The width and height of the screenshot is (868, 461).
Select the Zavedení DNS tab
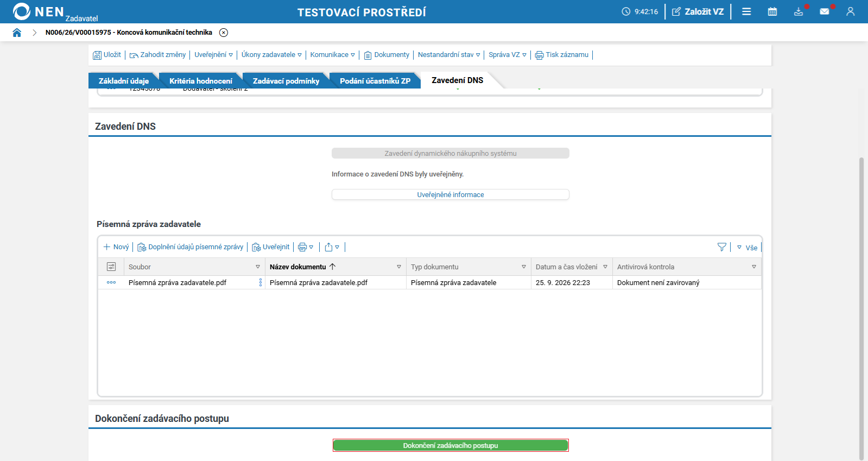(x=458, y=80)
